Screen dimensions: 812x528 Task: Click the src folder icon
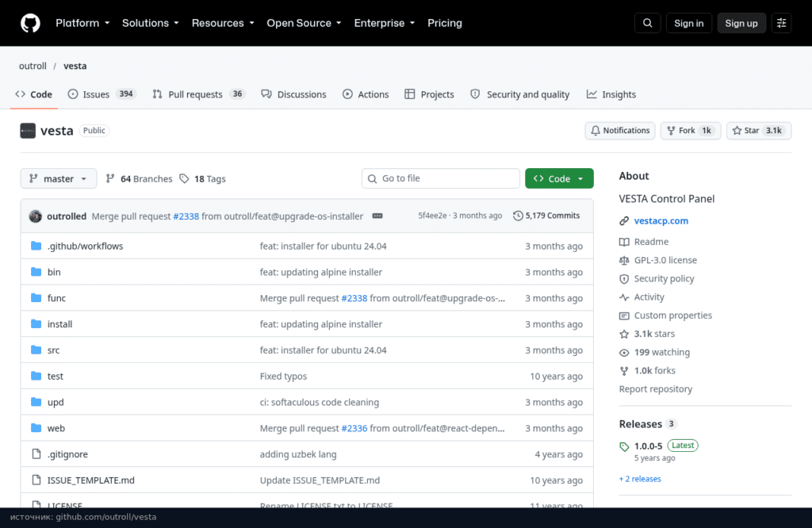point(36,350)
